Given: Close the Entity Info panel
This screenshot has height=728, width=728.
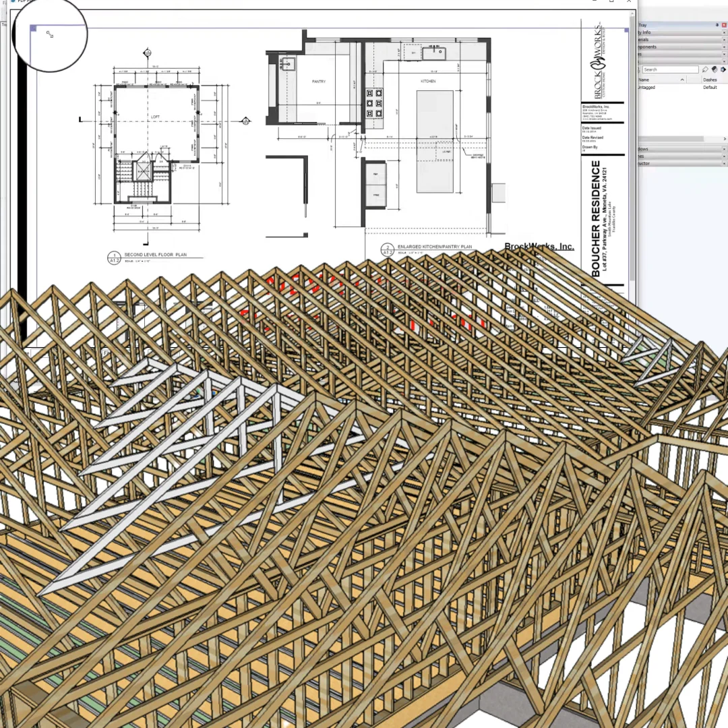Looking at the screenshot, I should pos(724,32).
